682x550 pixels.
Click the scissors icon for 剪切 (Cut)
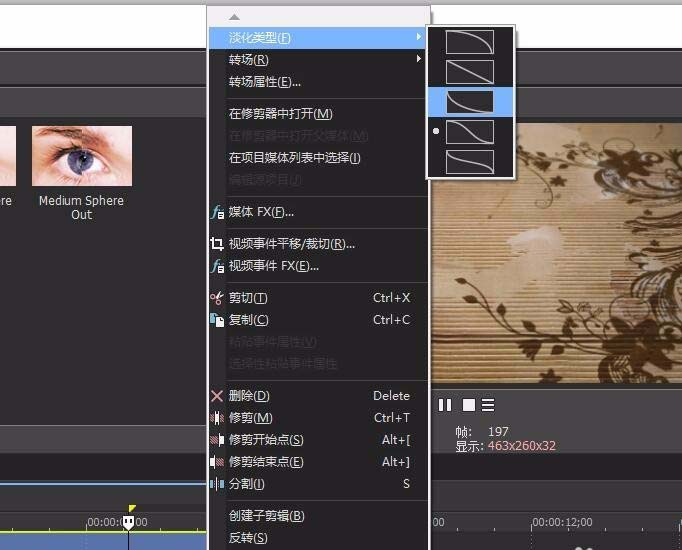click(x=217, y=298)
